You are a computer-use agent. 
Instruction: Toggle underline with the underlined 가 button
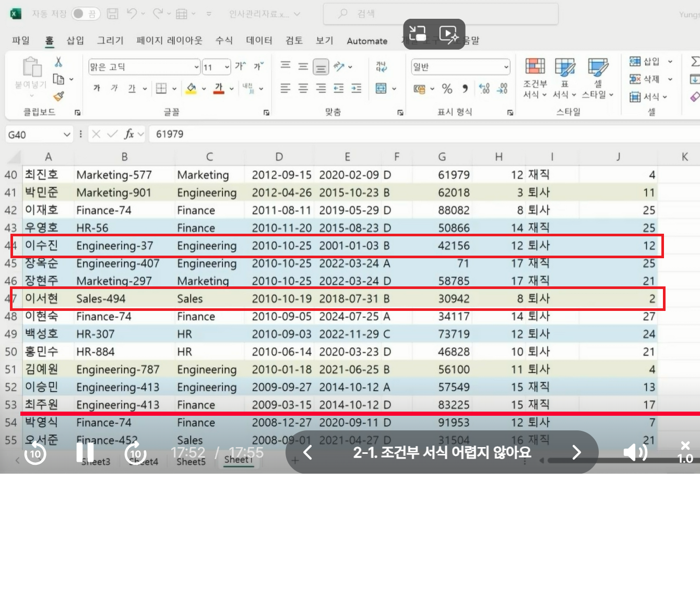tap(132, 88)
